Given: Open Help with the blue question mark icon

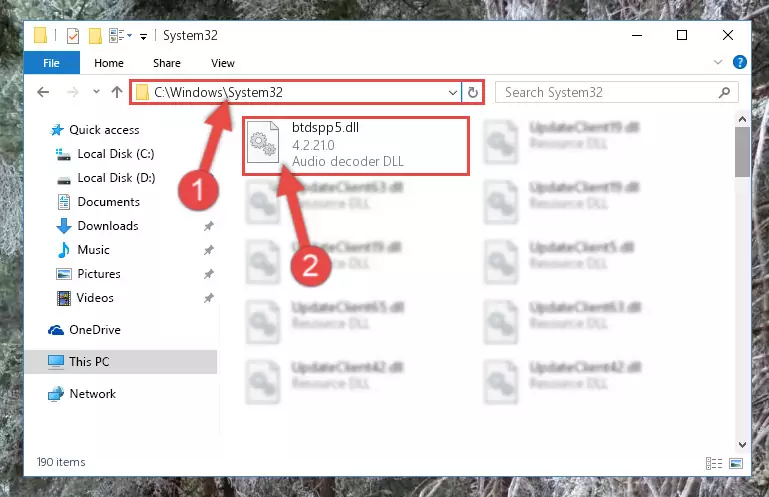Looking at the screenshot, I should pyautogui.click(x=740, y=62).
